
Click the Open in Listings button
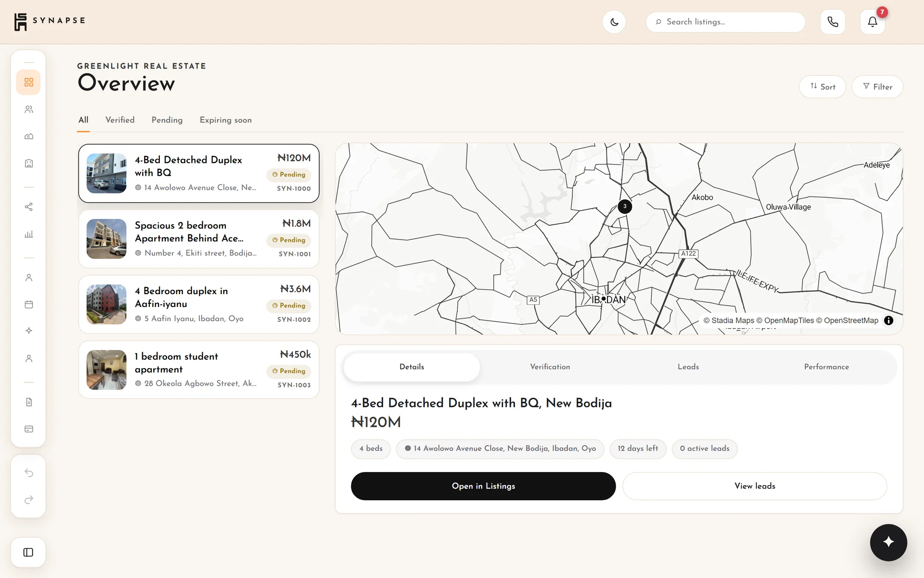pyautogui.click(x=483, y=486)
